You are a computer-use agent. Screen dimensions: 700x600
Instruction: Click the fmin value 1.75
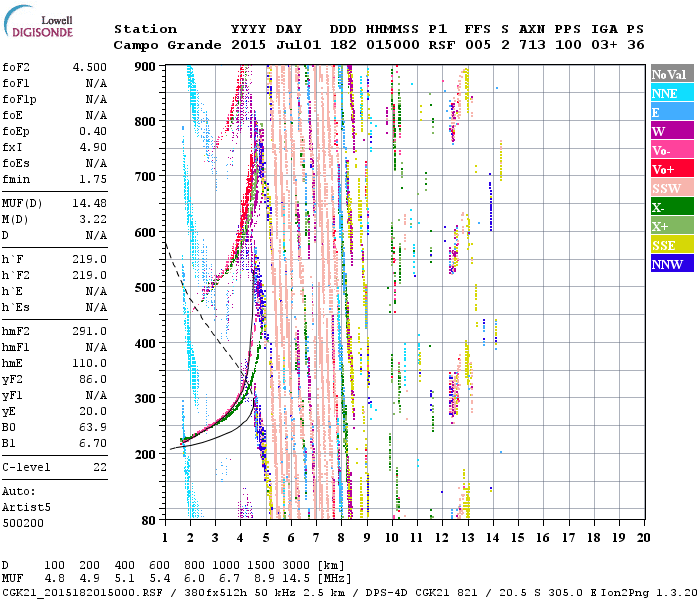click(x=93, y=179)
